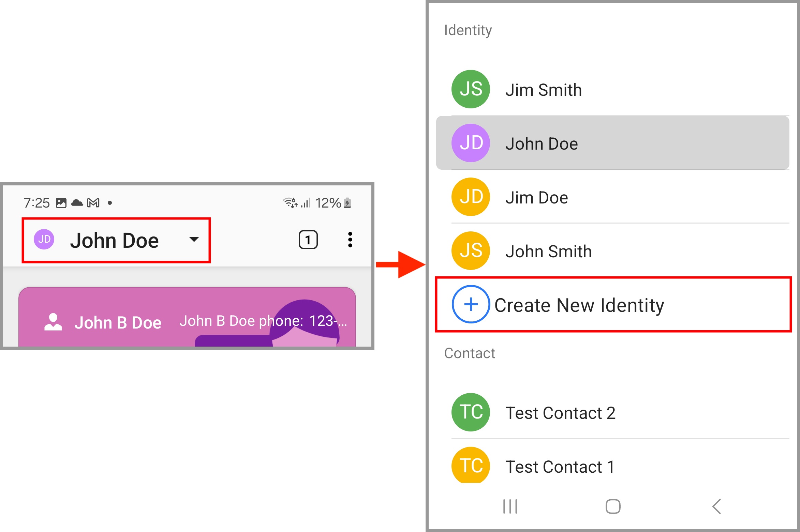This screenshot has height=532, width=800.
Task: Click John Doe's purple JD avatar
Action: 471,143
